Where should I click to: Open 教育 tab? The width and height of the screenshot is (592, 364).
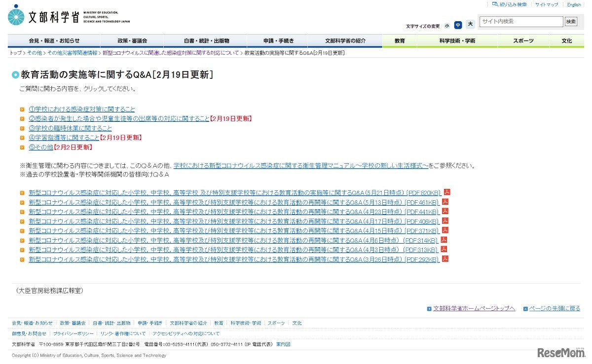(400, 41)
